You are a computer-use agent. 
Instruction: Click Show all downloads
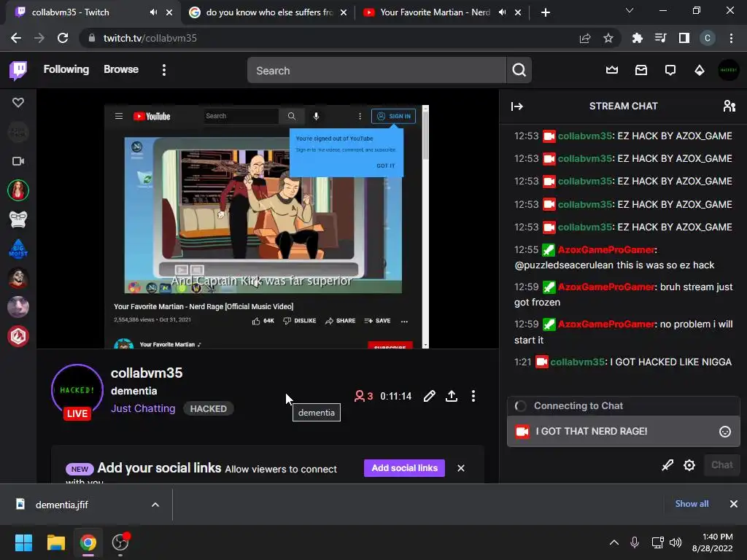(692, 504)
